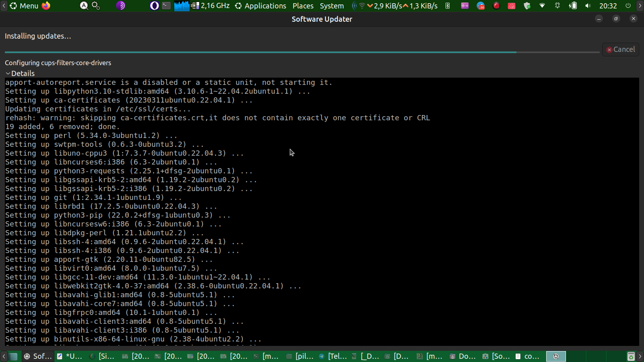Open the battery power indicator
This screenshot has width=644, height=362.
click(573, 6)
